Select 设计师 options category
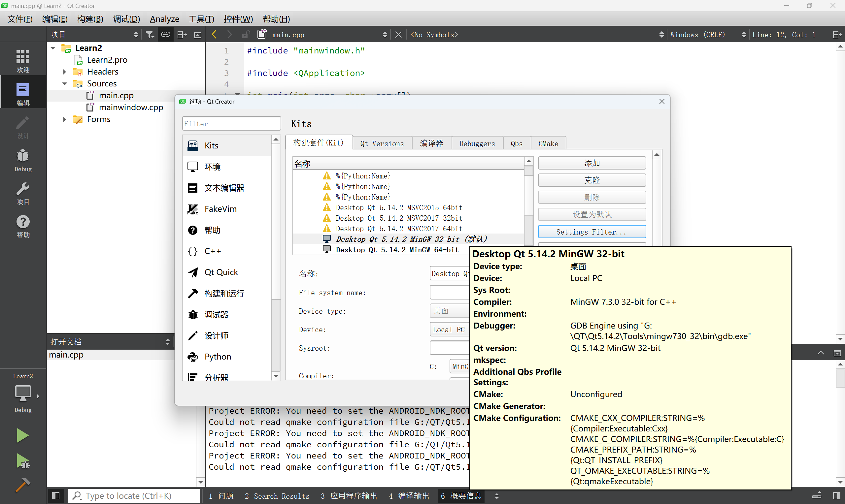This screenshot has width=845, height=504. point(227,335)
